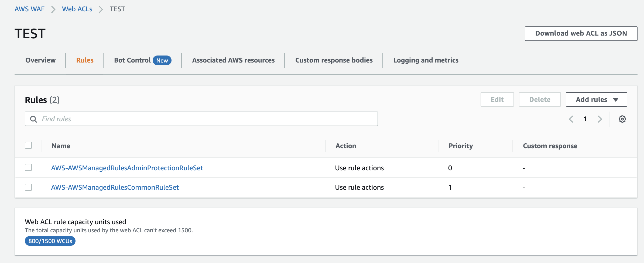This screenshot has width=644, height=263.
Task: Click Use rule actions in CommonRuleSet row
Action: pos(359,187)
